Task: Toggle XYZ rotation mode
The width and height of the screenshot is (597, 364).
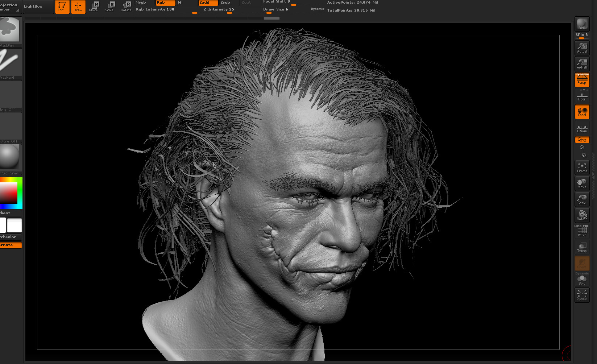Action: tap(582, 140)
